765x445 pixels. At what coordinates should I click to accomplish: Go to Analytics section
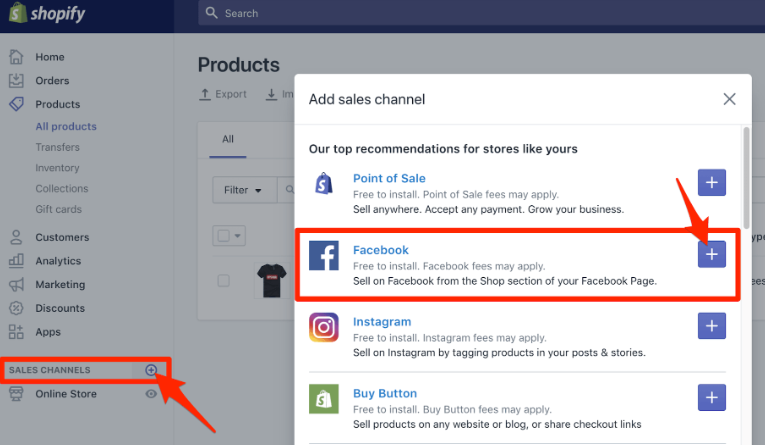click(x=58, y=261)
